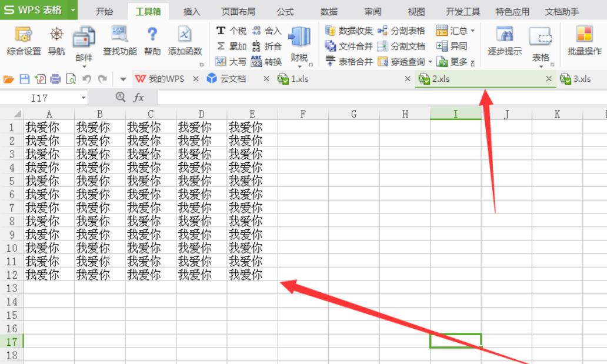The height and width of the screenshot is (364, 607).
Task: Close the 1.xls document tab
Action: (407, 79)
